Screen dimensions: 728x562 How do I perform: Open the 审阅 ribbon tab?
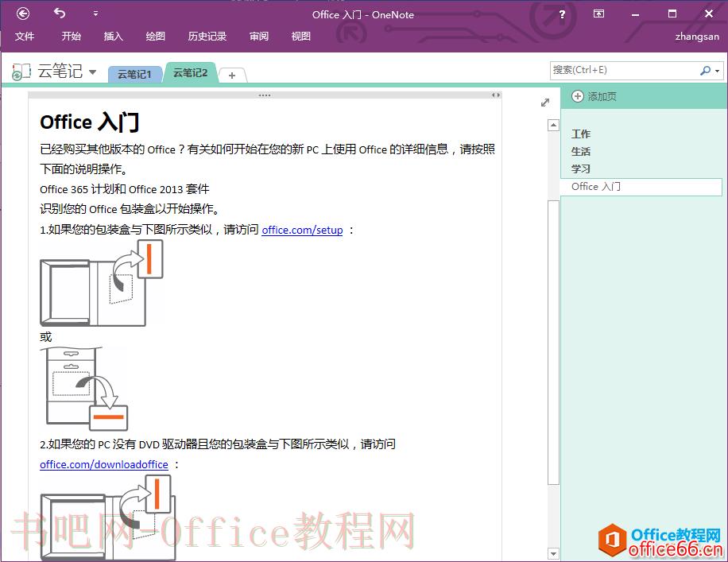point(258,37)
